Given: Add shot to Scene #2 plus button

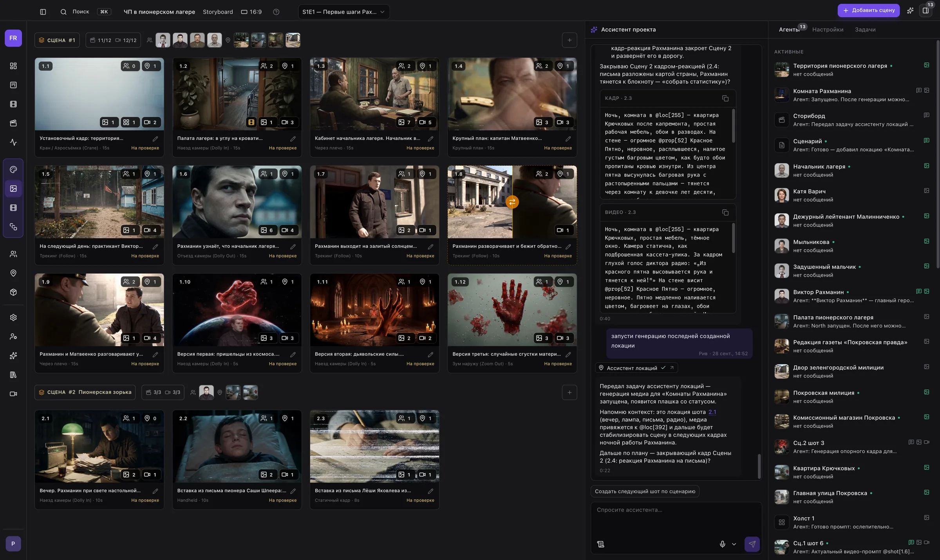Looking at the screenshot, I should [569, 392].
